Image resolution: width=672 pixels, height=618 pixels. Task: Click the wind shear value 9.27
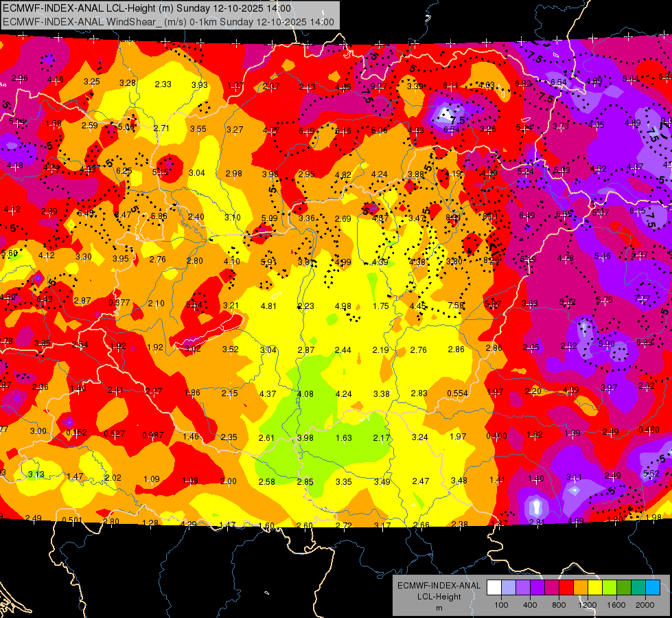click(379, 87)
